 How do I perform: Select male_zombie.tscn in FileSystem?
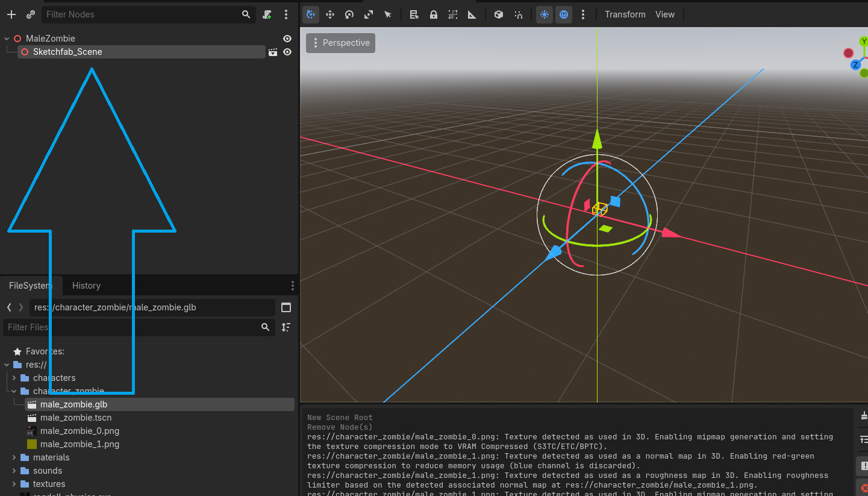[76, 418]
